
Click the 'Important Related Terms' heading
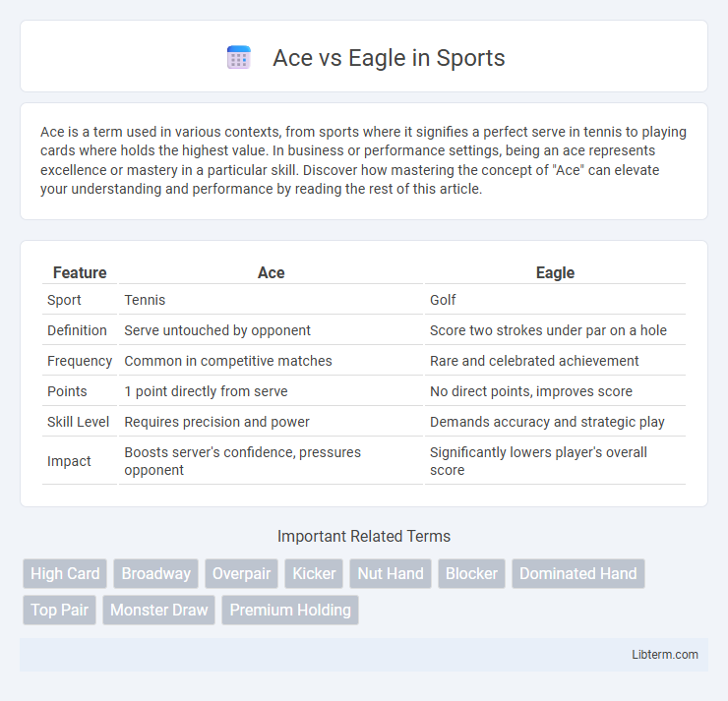pyautogui.click(x=364, y=536)
